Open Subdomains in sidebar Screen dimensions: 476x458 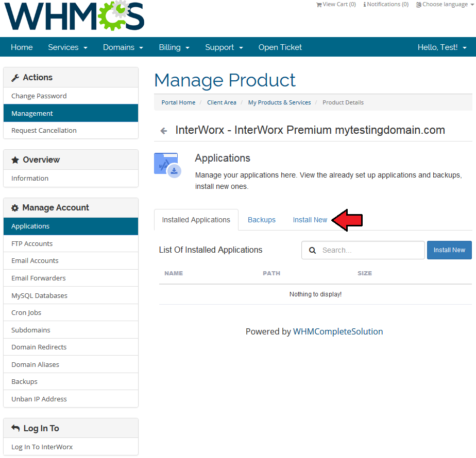71,330
